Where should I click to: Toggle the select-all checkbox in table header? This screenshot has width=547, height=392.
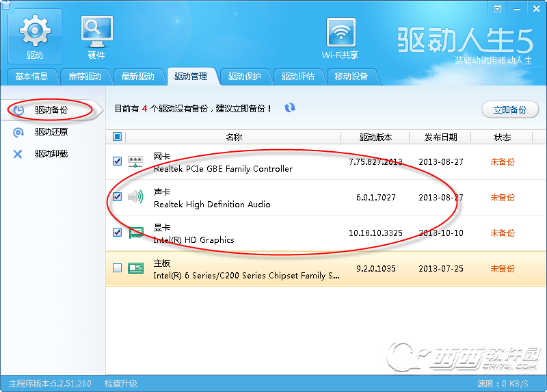117,137
